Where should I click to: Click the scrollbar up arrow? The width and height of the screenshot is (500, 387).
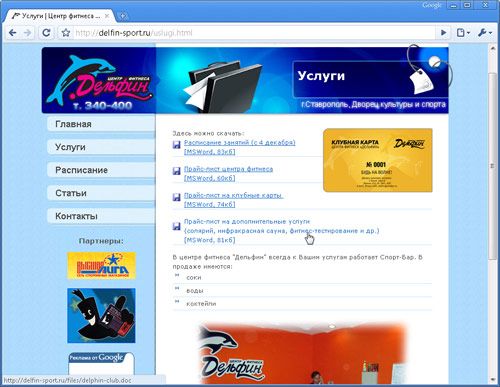pyautogui.click(x=492, y=48)
